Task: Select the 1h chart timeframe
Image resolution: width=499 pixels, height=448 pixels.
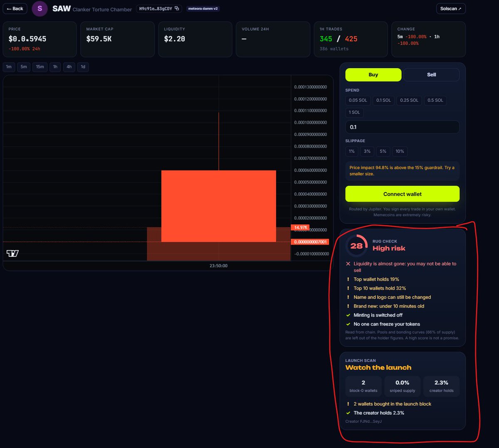Action: pyautogui.click(x=55, y=67)
